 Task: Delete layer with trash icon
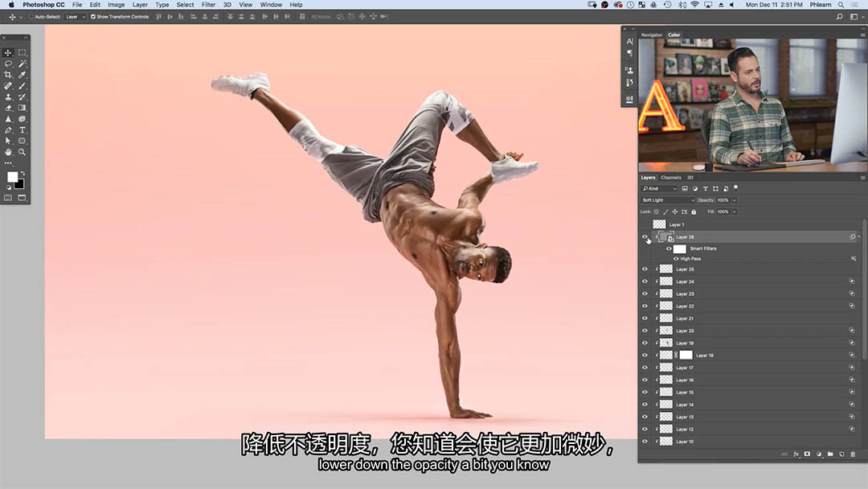click(853, 454)
